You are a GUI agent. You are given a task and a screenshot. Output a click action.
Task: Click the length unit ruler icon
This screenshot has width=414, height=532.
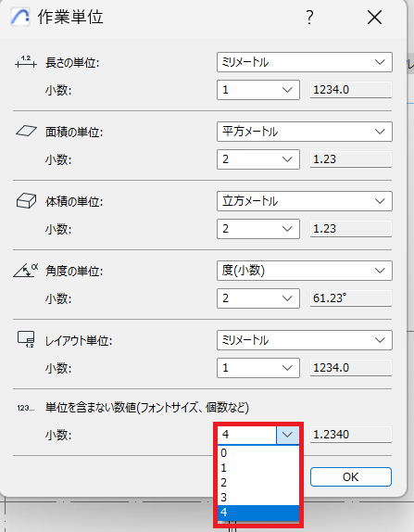click(26, 62)
